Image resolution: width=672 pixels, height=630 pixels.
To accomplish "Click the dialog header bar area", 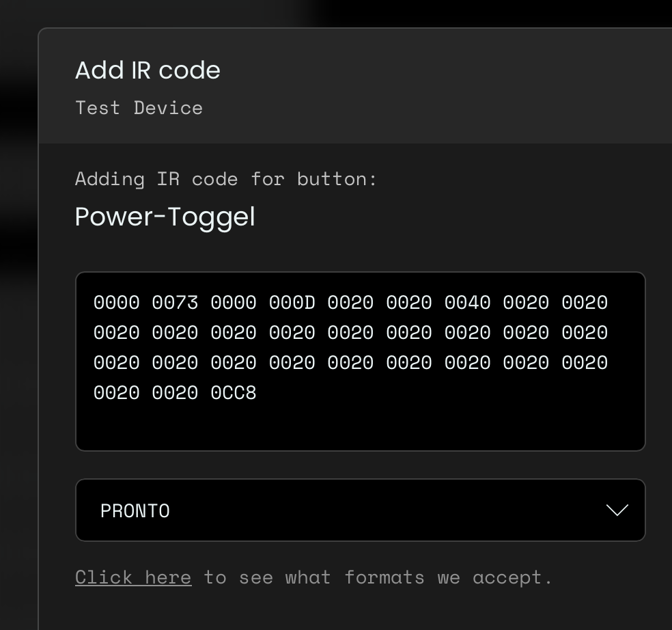I will click(355, 86).
